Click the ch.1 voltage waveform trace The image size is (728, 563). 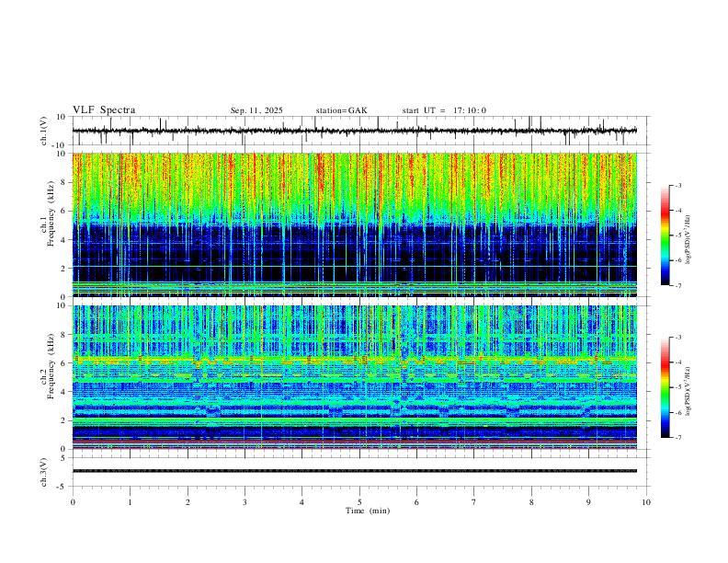click(355, 131)
